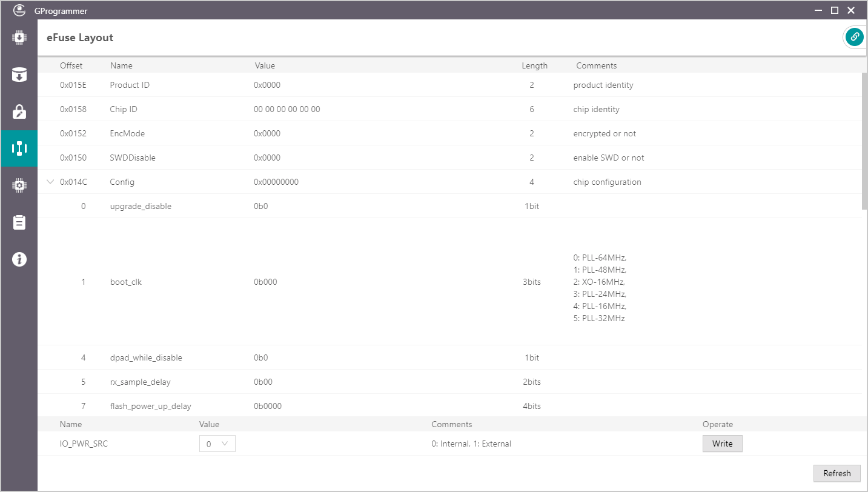Collapse the Config row chevron
The height and width of the screenshot is (492, 868).
pos(51,182)
